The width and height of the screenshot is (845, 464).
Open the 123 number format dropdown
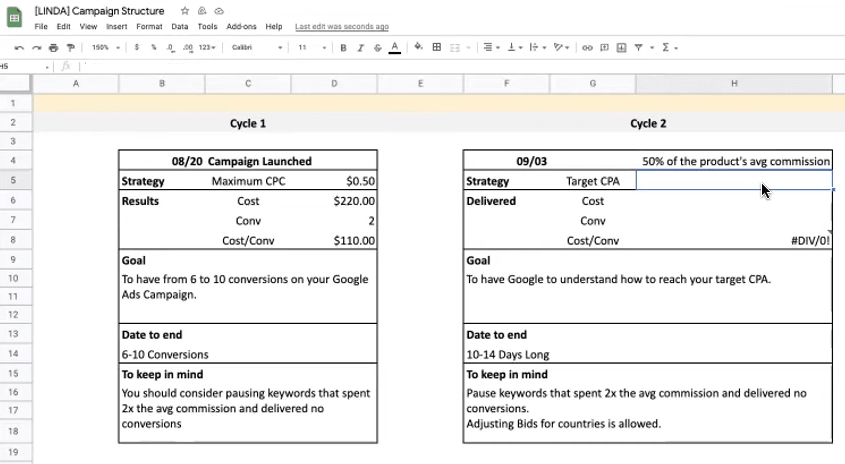tap(207, 47)
